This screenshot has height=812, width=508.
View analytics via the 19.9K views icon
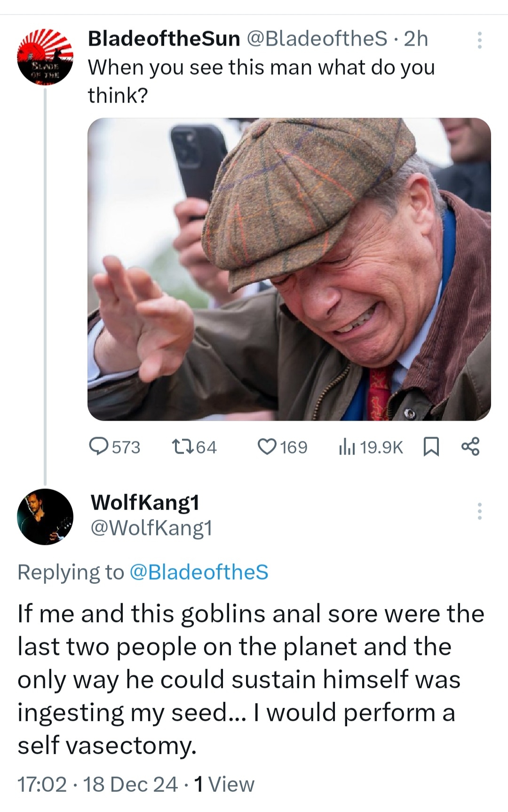[346, 447]
